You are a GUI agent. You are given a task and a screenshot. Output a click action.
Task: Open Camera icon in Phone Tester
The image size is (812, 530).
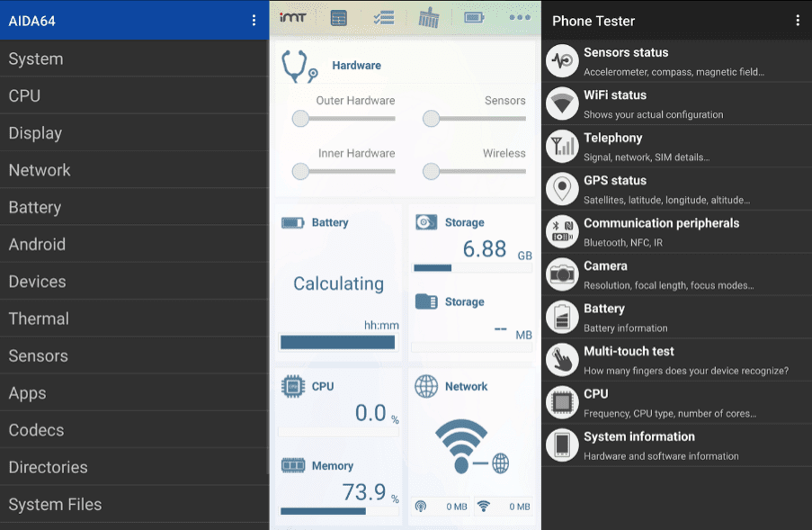[562, 274]
